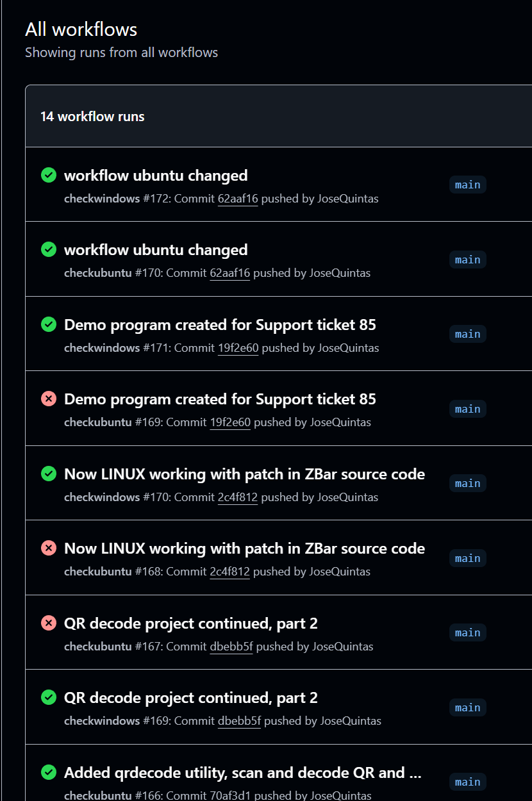Screen dimensions: 532x801
Task: Open commit dbebb5f link in checkwindows #169
Action: [239, 721]
